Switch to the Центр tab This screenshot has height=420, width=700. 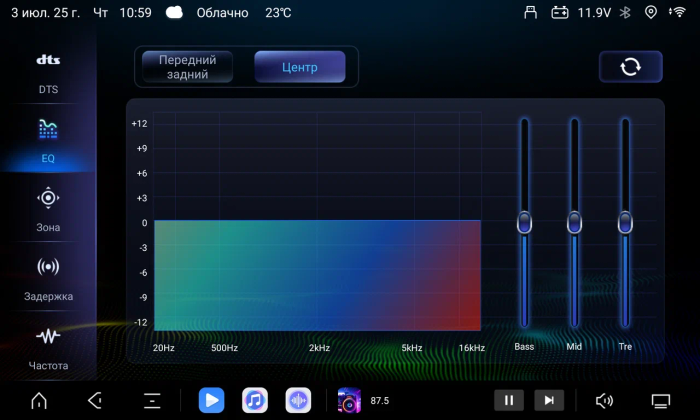point(300,67)
